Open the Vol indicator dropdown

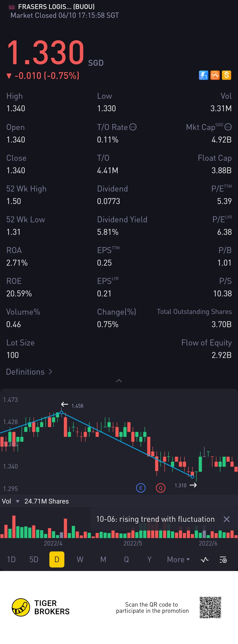[18, 501]
